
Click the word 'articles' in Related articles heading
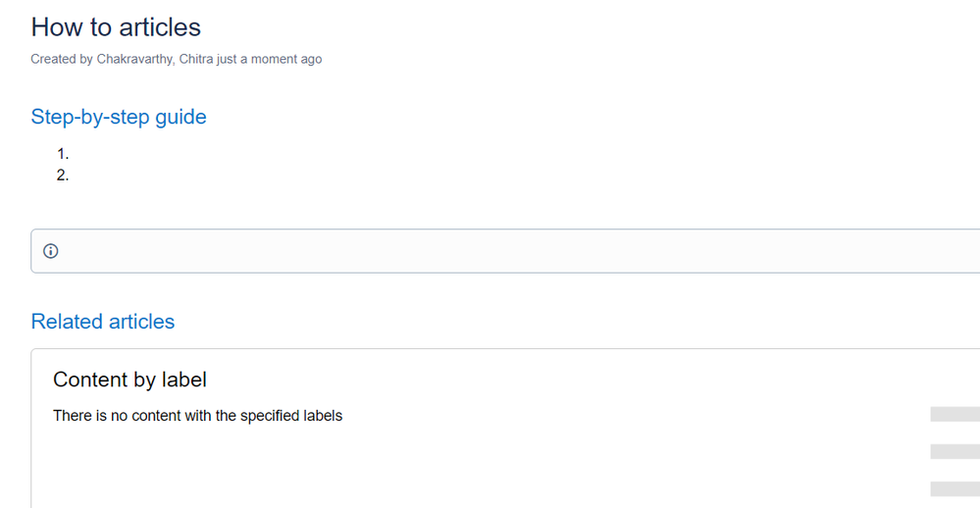[x=142, y=321]
